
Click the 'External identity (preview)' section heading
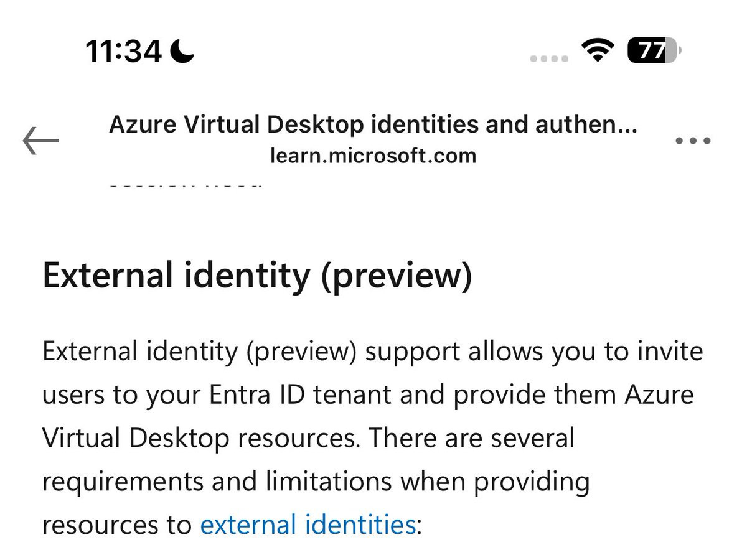(x=257, y=275)
